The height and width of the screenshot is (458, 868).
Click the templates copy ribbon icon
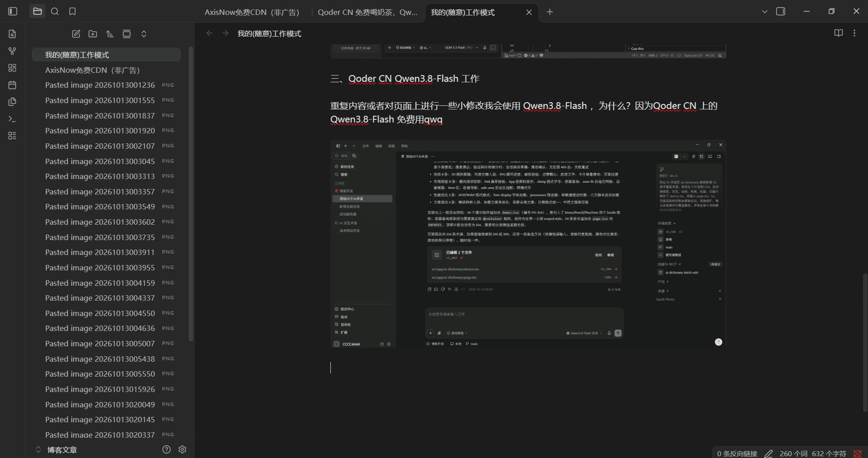point(12,102)
